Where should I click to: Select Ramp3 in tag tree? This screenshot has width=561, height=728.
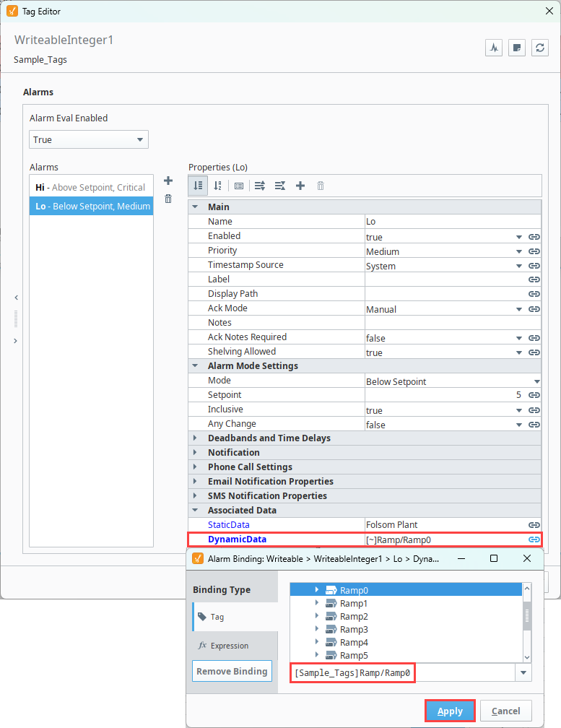[354, 629]
